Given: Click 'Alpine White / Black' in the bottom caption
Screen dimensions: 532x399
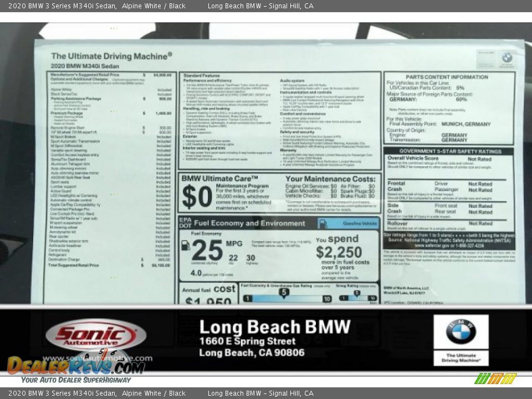Looking at the screenshot, I should point(154,393).
